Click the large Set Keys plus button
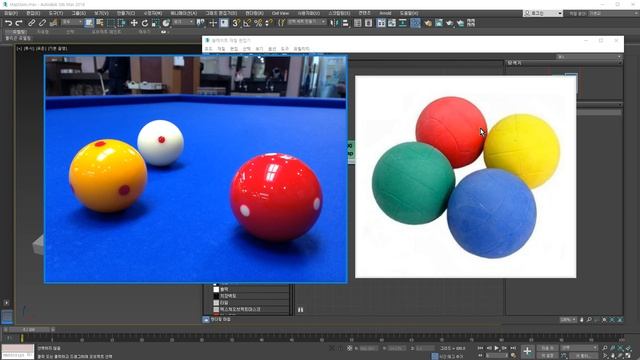Viewport: 640px width, 360px height. point(527,351)
